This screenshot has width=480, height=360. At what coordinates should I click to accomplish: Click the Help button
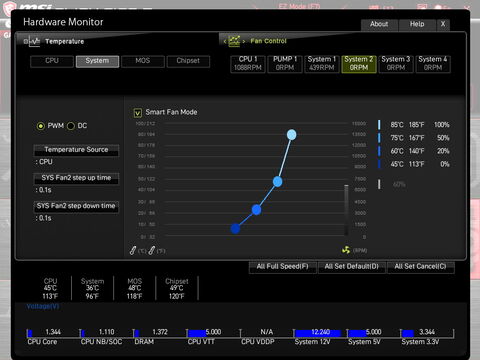(x=417, y=24)
